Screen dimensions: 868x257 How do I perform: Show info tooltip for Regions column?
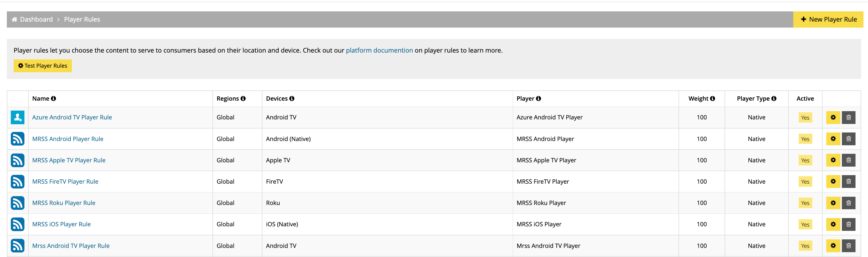click(x=243, y=98)
